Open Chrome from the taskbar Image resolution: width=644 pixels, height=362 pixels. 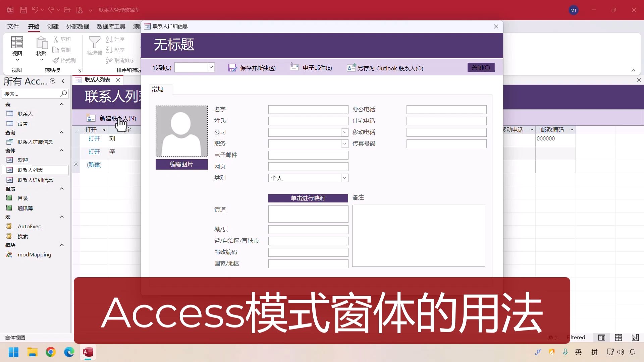51,352
